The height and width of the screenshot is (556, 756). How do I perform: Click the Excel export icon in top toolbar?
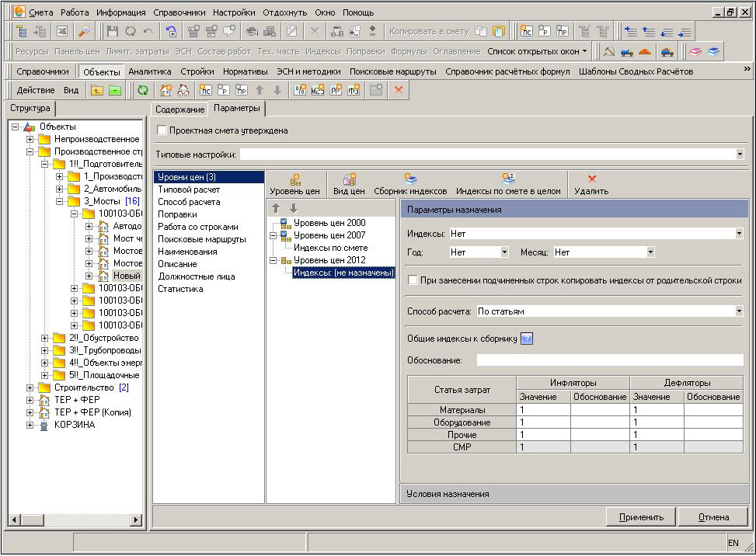(62, 32)
